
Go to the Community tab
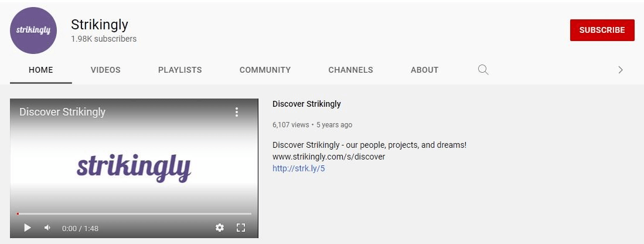265,70
